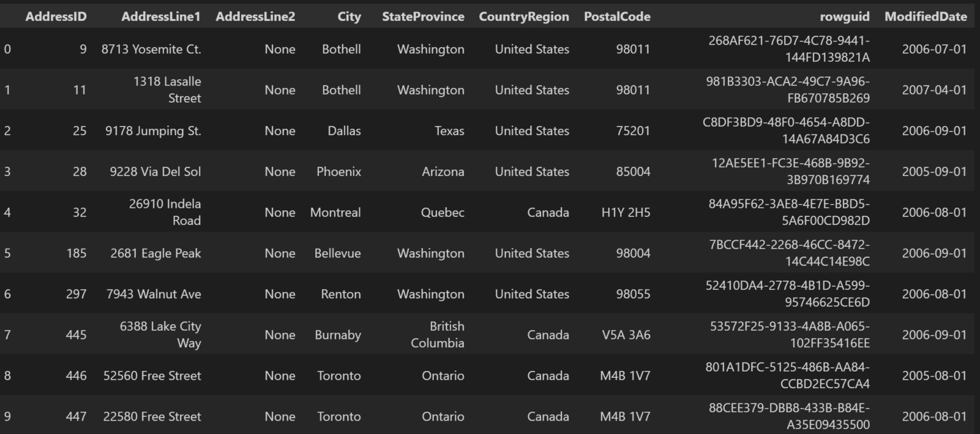
Task: Click the '8713 Yosemite Ct.' address cell
Action: pos(151,50)
